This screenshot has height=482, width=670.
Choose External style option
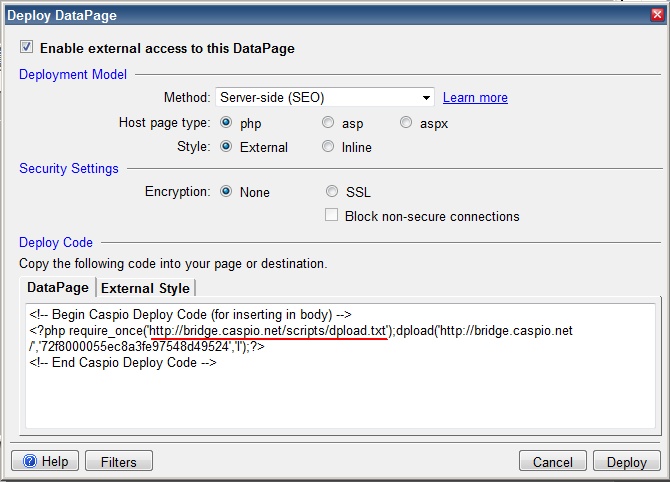[226, 147]
